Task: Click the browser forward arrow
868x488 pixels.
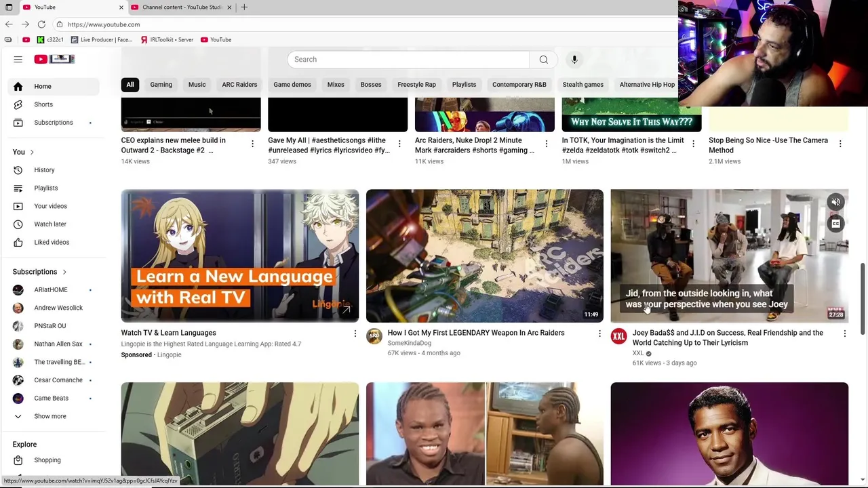Action: coord(25,24)
